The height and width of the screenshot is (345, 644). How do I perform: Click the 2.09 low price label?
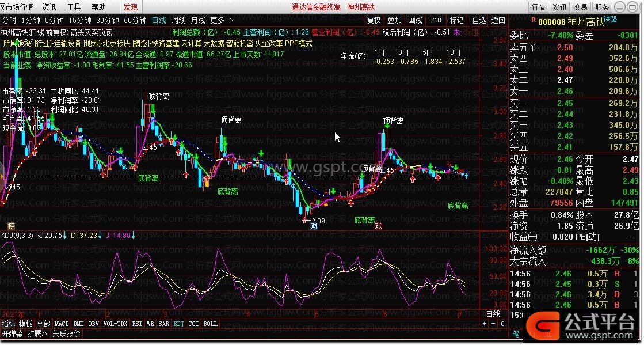tap(318, 221)
